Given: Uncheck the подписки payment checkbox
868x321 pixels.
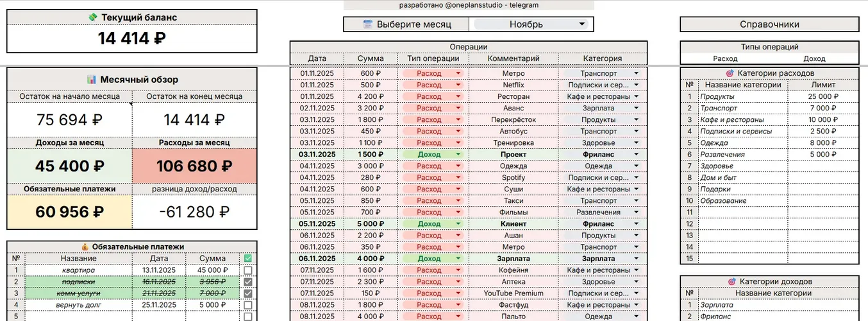Looking at the screenshot, I should pos(247,282).
